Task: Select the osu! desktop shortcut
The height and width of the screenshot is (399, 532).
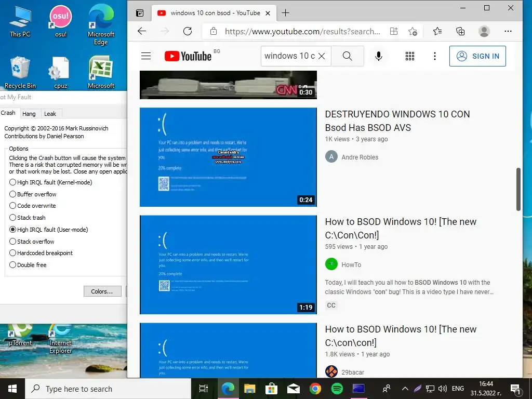Action: [61, 21]
